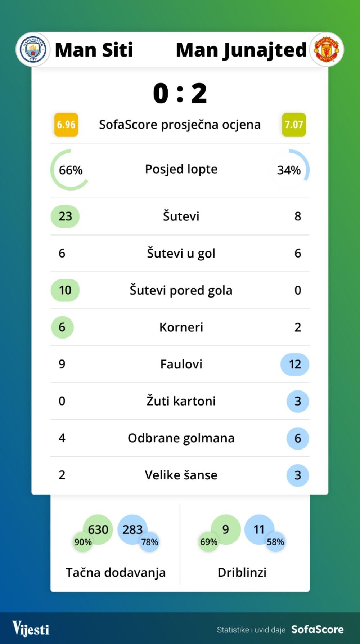Click the 6.96 rating badge

click(66, 125)
